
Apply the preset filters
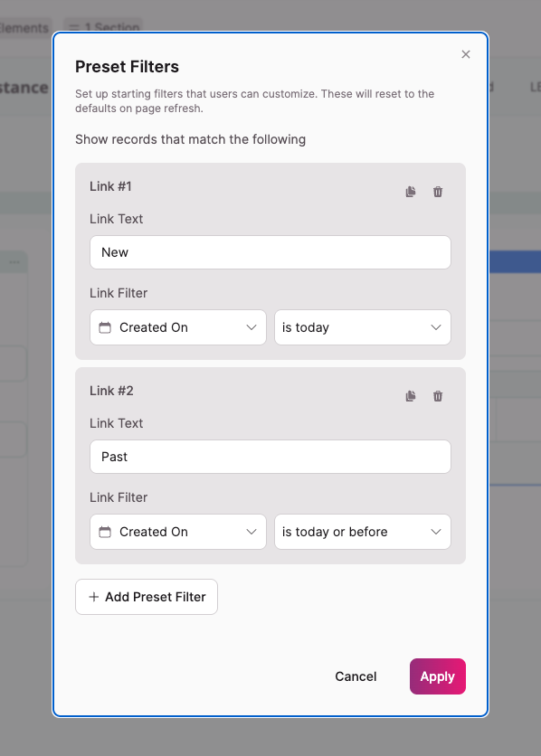point(438,676)
